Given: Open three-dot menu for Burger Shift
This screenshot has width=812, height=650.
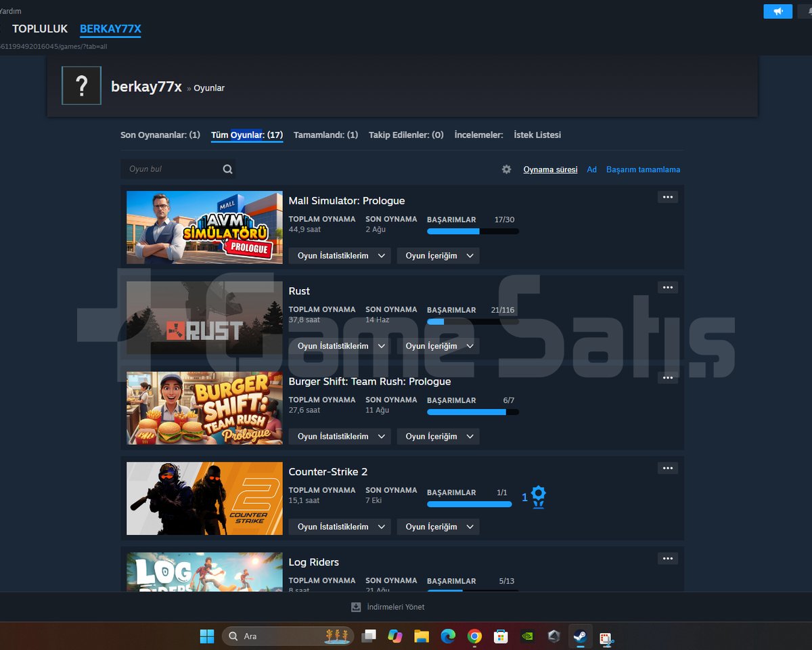Looking at the screenshot, I should coord(667,378).
